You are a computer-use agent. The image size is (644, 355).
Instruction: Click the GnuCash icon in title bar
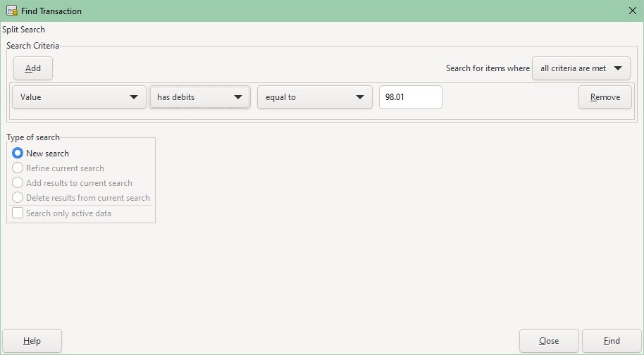click(x=11, y=11)
